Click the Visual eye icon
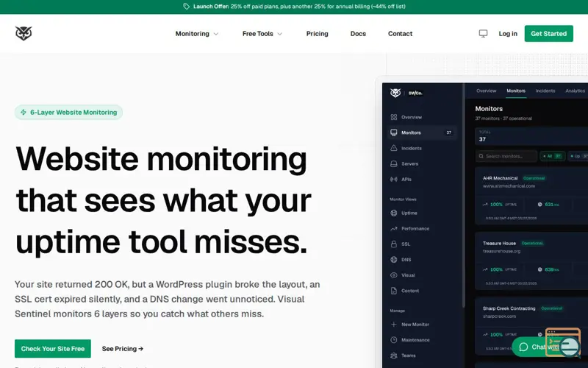Screen dimensions: 588x368 tap(394, 275)
